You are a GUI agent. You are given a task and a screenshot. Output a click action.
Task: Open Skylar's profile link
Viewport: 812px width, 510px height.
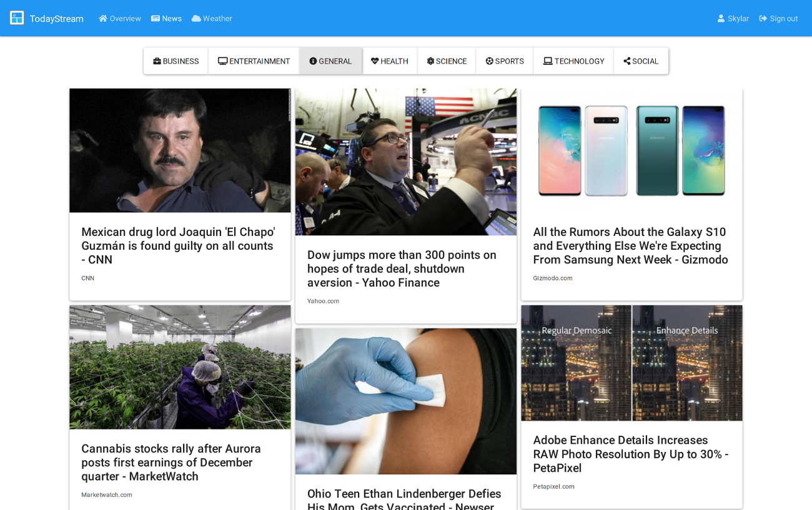point(733,19)
